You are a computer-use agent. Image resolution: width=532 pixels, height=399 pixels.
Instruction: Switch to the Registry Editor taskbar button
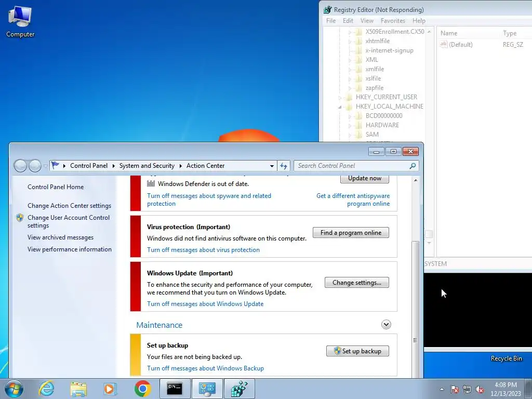point(239,389)
